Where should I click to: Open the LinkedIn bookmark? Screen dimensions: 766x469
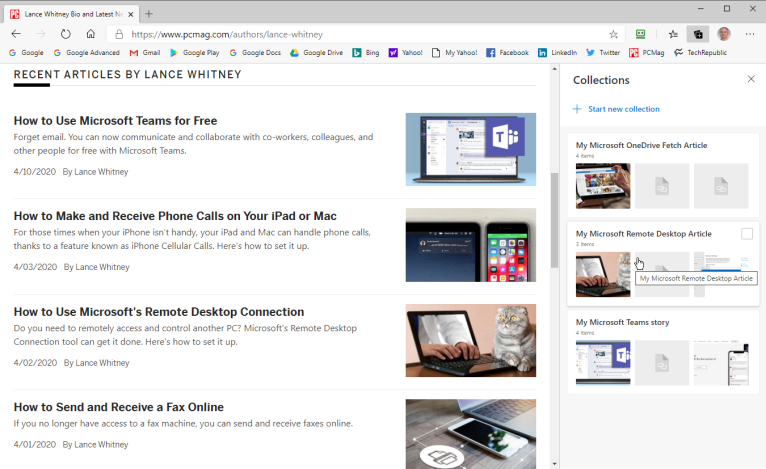pyautogui.click(x=557, y=53)
